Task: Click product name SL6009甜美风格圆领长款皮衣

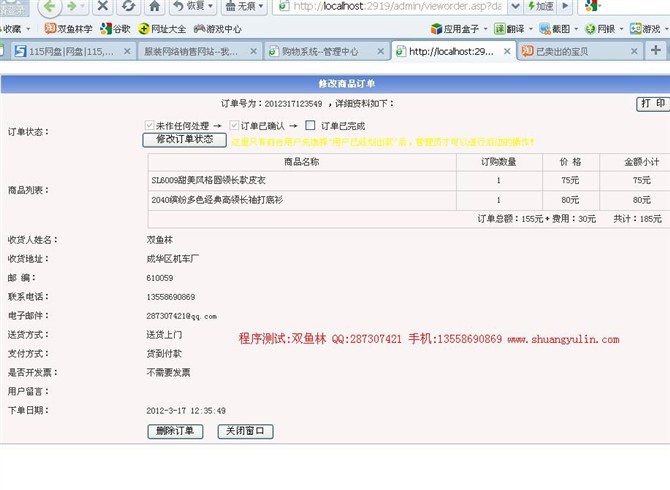Action: (x=209, y=180)
